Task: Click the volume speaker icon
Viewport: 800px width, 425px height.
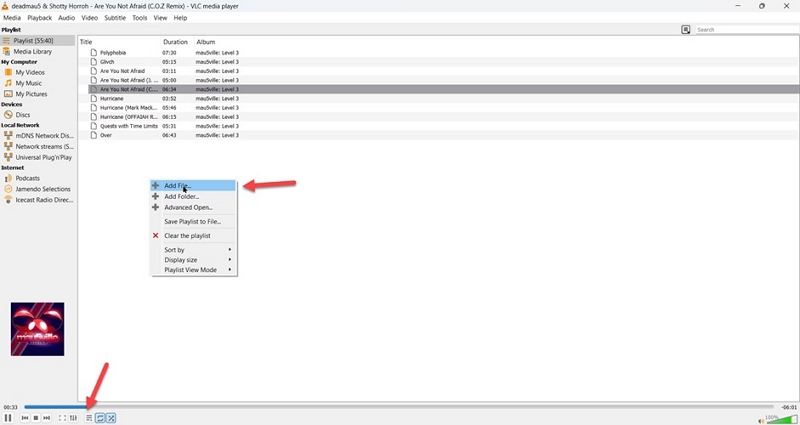Action: (761, 421)
